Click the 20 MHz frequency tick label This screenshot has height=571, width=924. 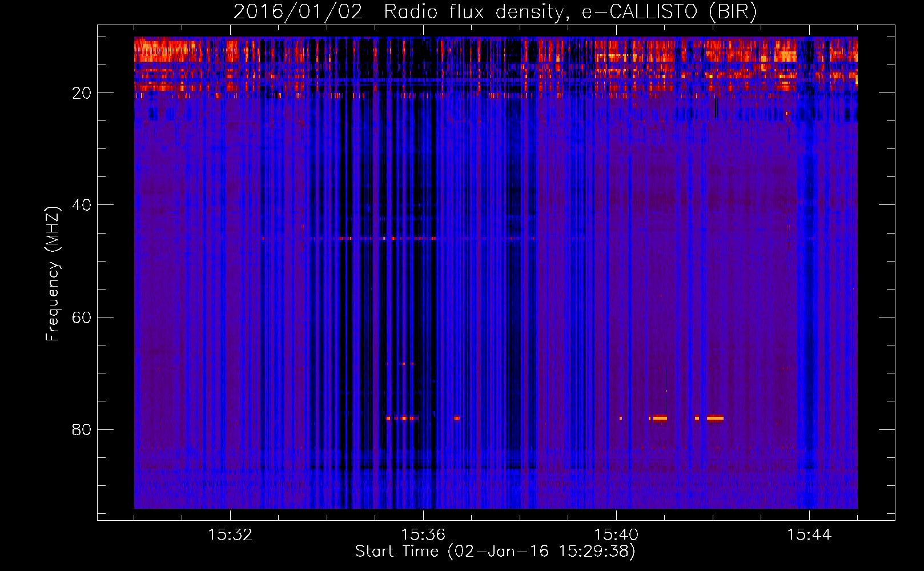point(82,93)
